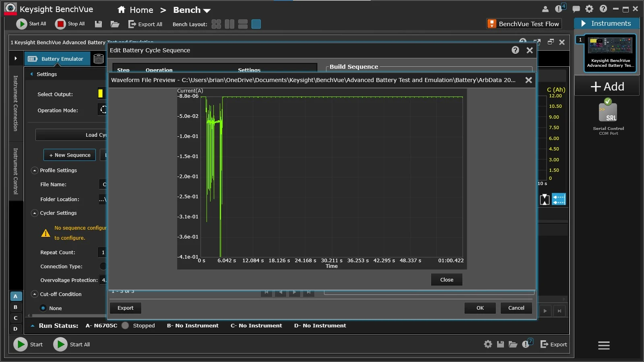644x362 pixels.
Task: Open the feedback chat bubble icon
Action: click(576, 9)
